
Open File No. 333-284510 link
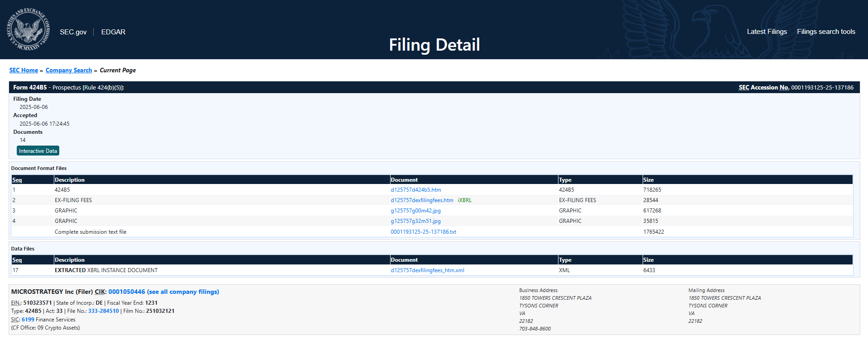[x=103, y=311]
